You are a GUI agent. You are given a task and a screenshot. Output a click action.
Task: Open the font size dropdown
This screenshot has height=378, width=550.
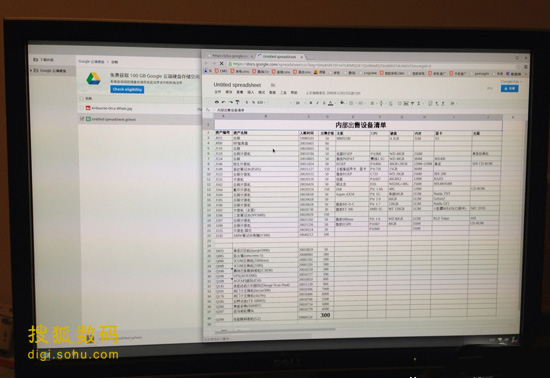point(299,103)
